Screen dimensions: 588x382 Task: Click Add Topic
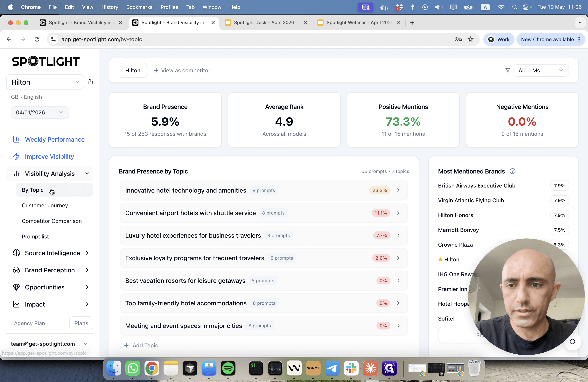pyautogui.click(x=141, y=345)
